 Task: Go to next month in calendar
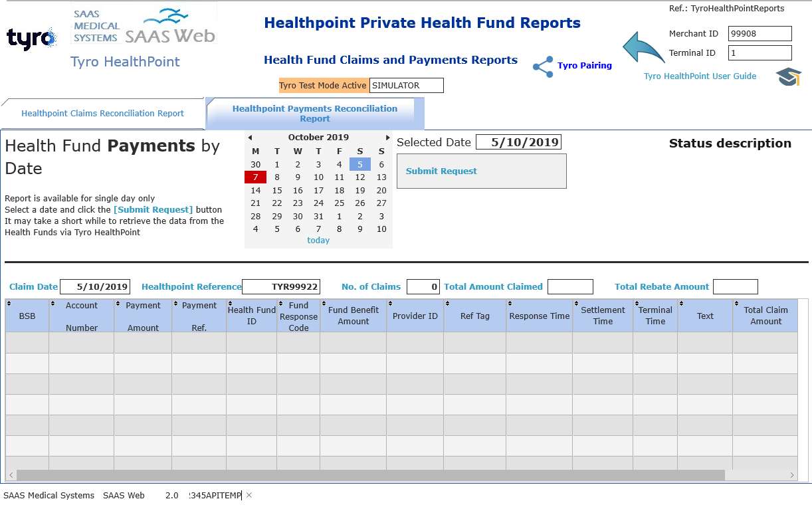coord(388,138)
